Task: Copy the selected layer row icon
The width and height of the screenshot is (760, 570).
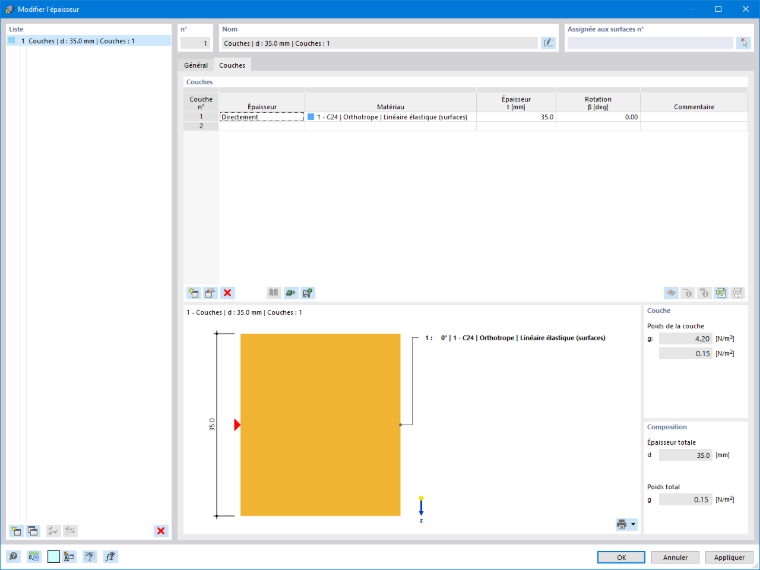Action: click(210, 293)
